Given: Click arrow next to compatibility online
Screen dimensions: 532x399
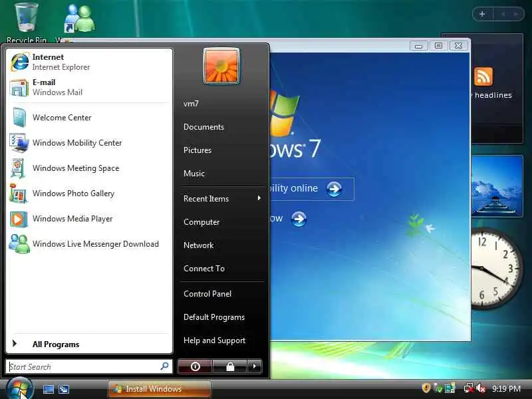Looking at the screenshot, I should pyautogui.click(x=334, y=189).
